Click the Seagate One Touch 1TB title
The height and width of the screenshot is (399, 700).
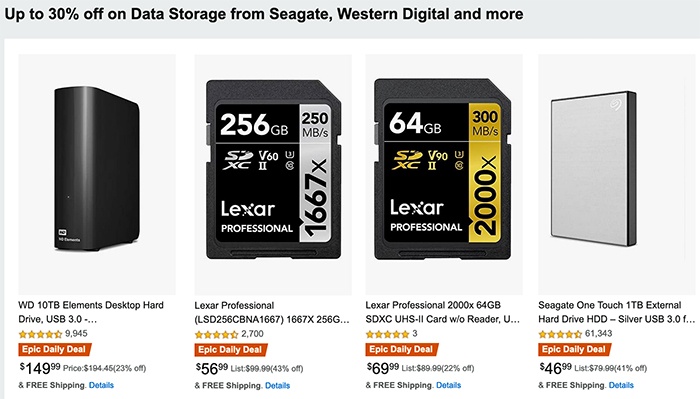coord(617,312)
